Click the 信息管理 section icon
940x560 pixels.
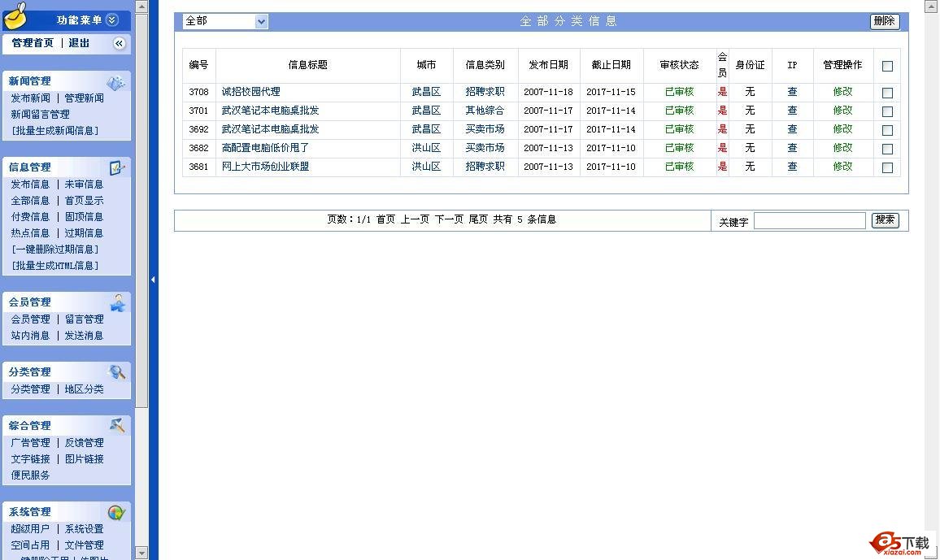tap(116, 167)
